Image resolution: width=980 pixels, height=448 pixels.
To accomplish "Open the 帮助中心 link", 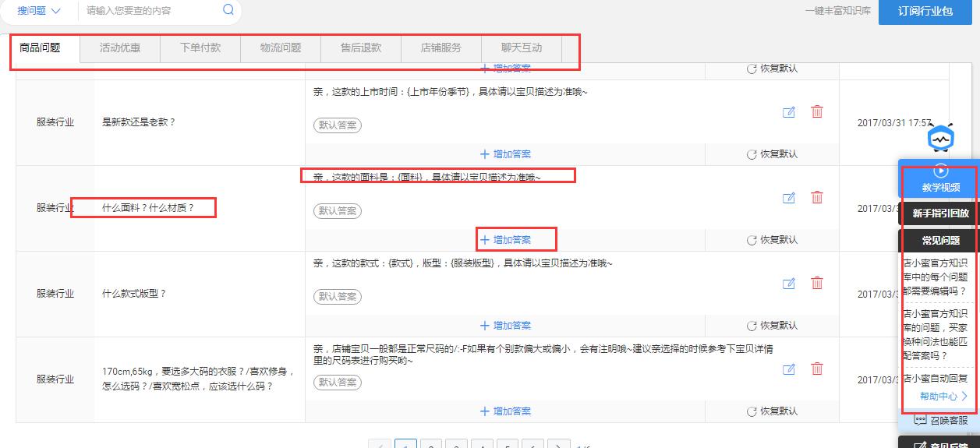I will click(x=944, y=397).
